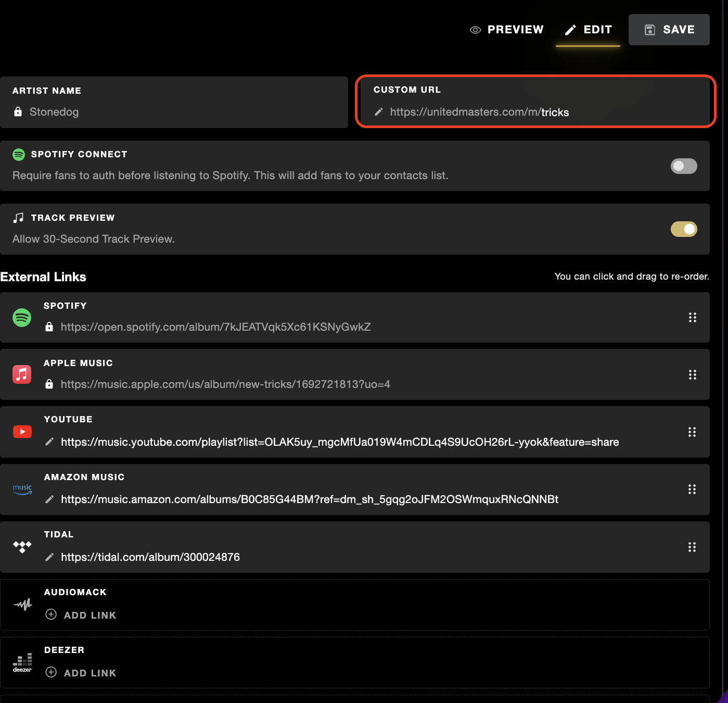Click the Spotify logo in External Links
728x703 pixels.
coord(22,318)
